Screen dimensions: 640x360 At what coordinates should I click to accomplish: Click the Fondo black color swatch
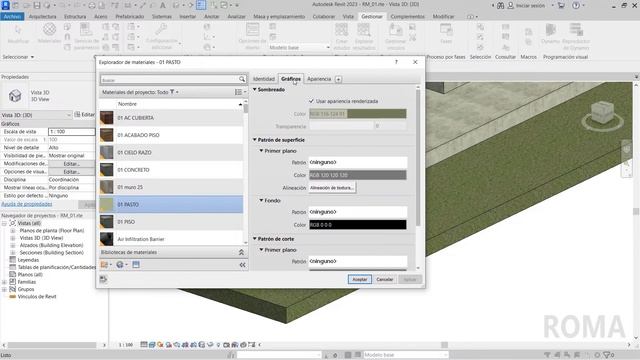point(358,225)
